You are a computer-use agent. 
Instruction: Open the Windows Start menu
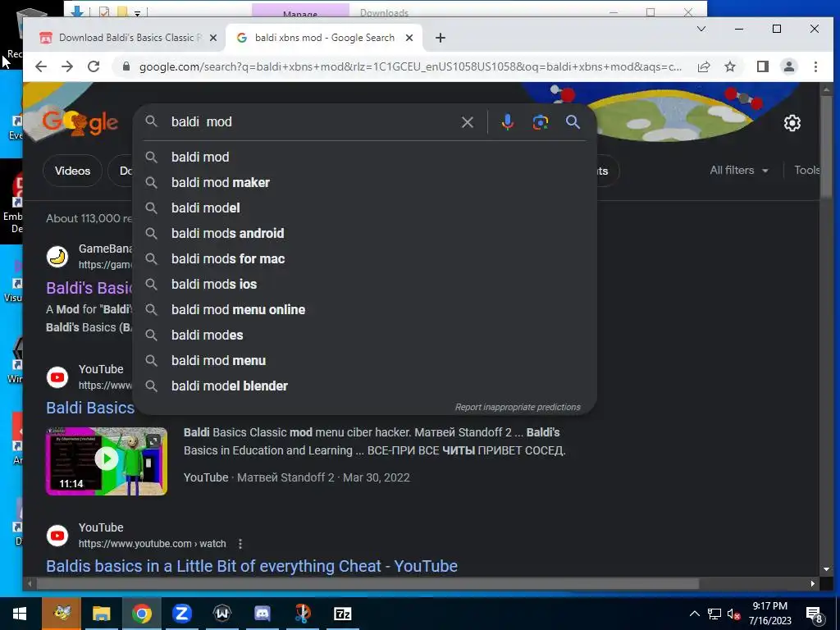click(x=20, y=614)
